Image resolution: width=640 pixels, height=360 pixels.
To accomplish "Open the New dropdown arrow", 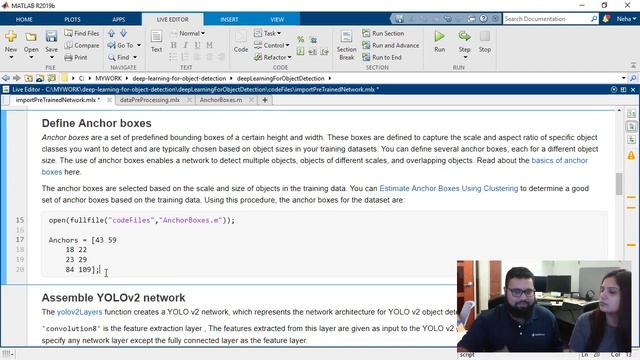I will (11, 57).
